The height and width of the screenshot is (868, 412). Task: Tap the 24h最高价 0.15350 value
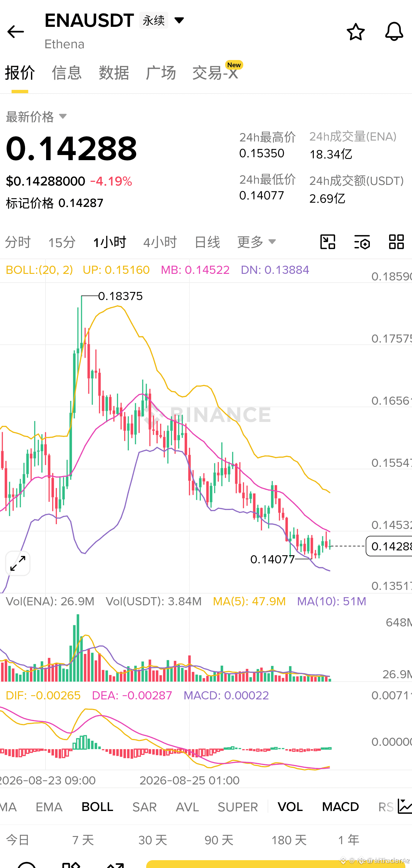click(262, 153)
